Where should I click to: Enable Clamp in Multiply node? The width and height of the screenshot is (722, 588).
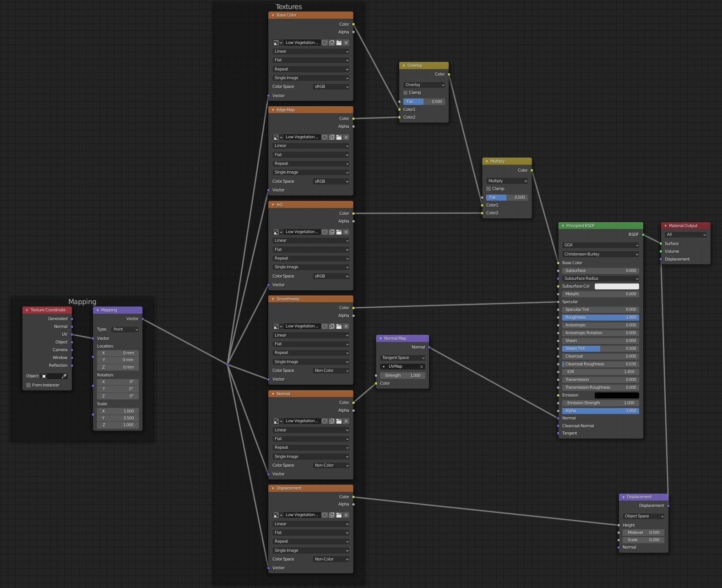pos(489,189)
